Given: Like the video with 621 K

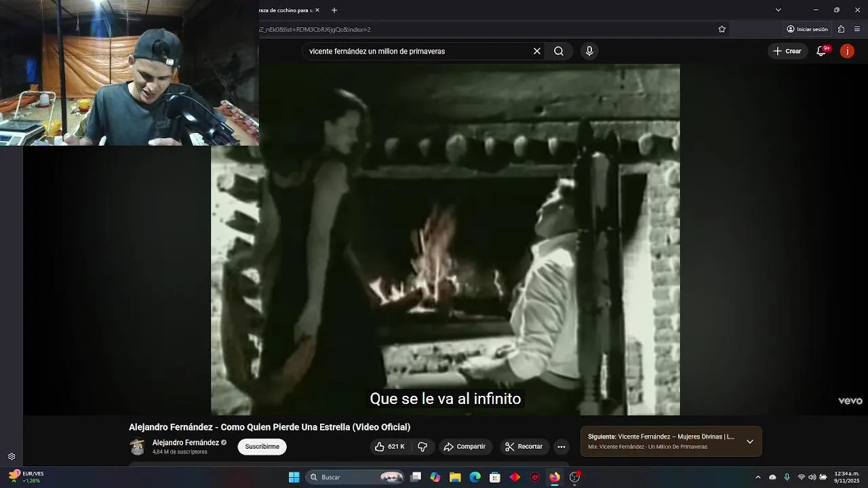Looking at the screenshot, I should click(389, 447).
